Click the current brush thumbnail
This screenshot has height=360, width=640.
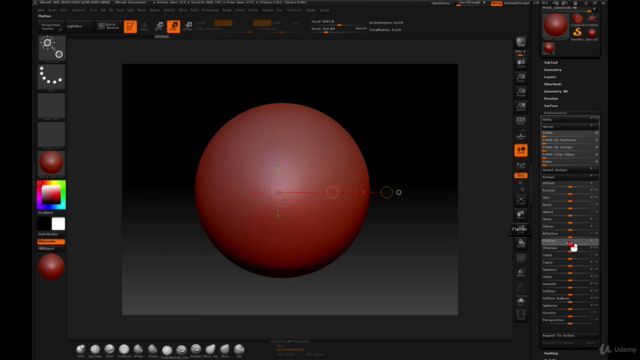click(x=52, y=49)
